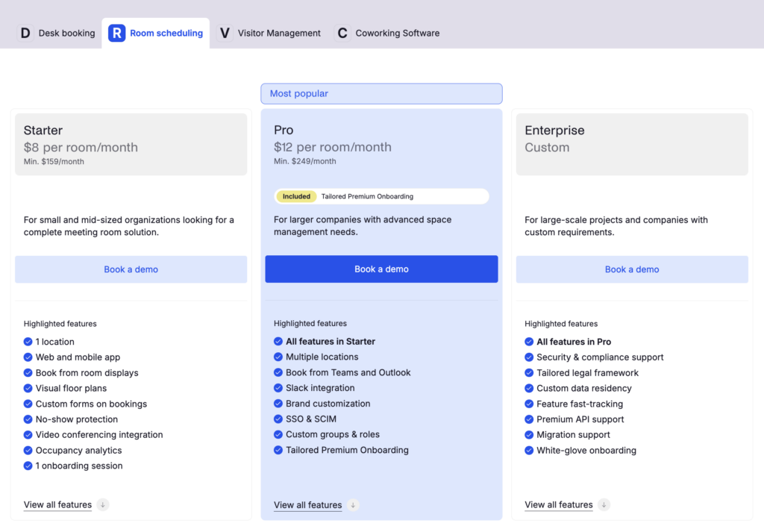Click checkmark icon beside Slack integration
The width and height of the screenshot is (764, 532).
click(x=278, y=388)
